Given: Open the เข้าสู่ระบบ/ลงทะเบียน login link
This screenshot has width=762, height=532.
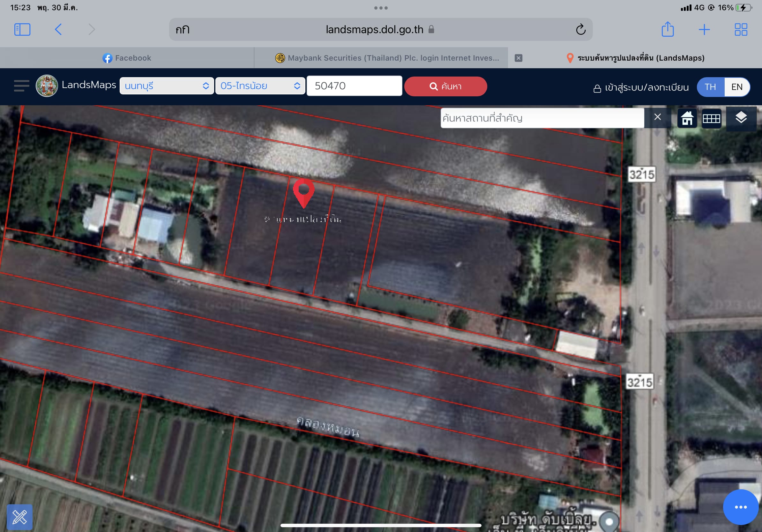Looking at the screenshot, I should tap(641, 88).
